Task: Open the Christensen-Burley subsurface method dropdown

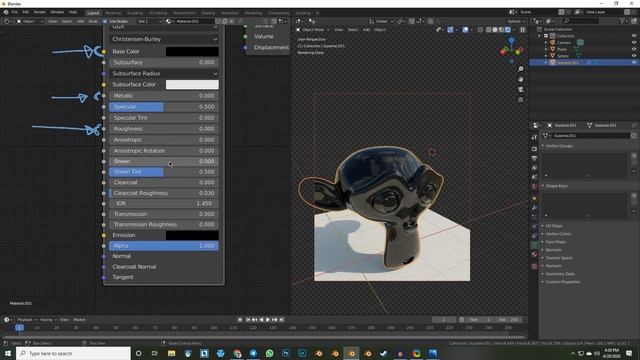Action: click(164, 39)
